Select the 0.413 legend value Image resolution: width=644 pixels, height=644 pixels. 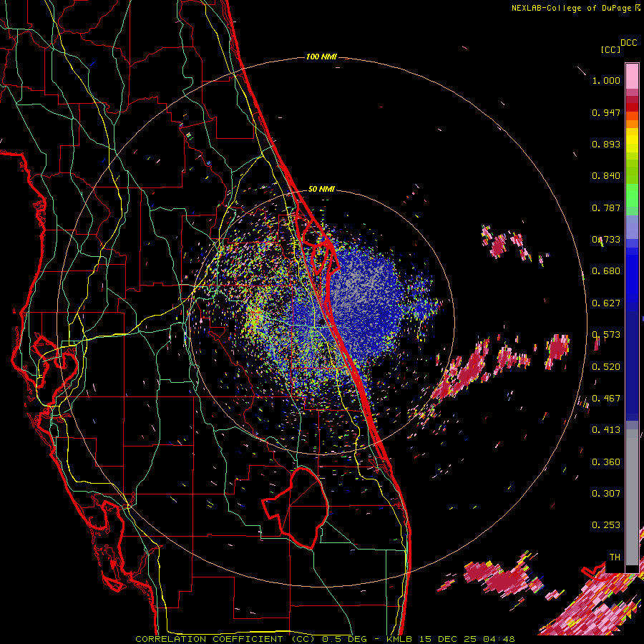606,430
